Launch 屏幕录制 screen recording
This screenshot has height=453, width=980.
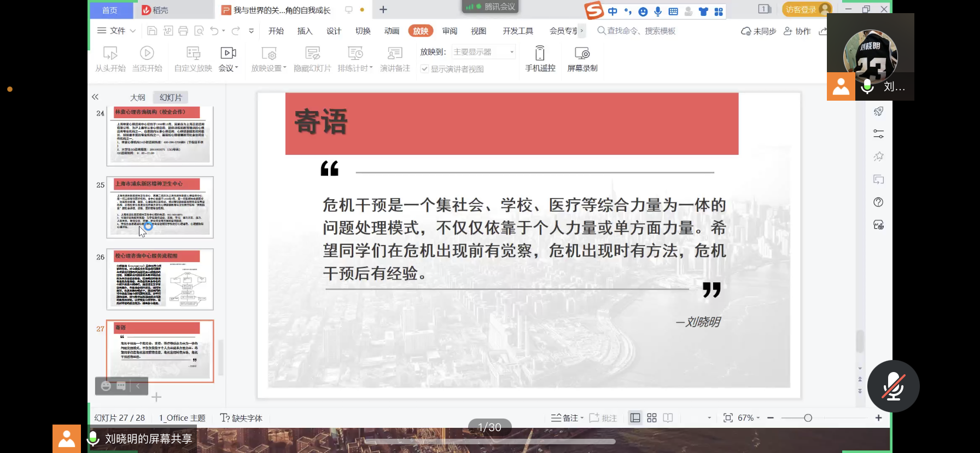[x=582, y=54]
